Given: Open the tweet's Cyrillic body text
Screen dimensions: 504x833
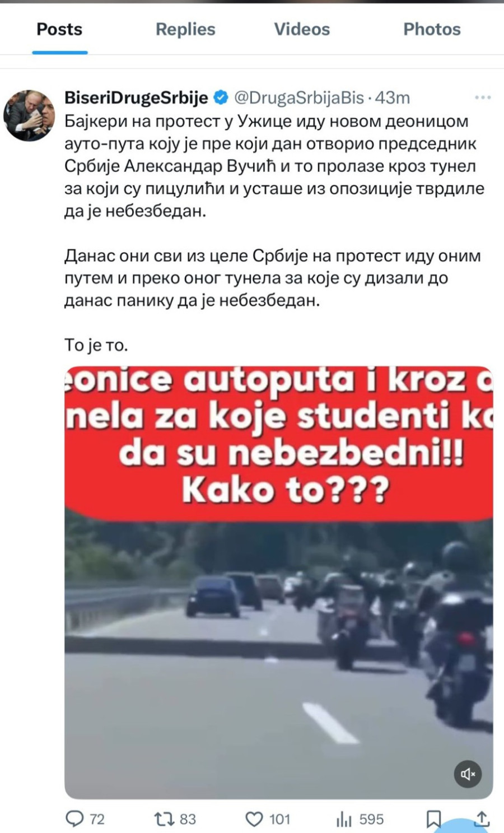Looking at the screenshot, I should tap(274, 233).
